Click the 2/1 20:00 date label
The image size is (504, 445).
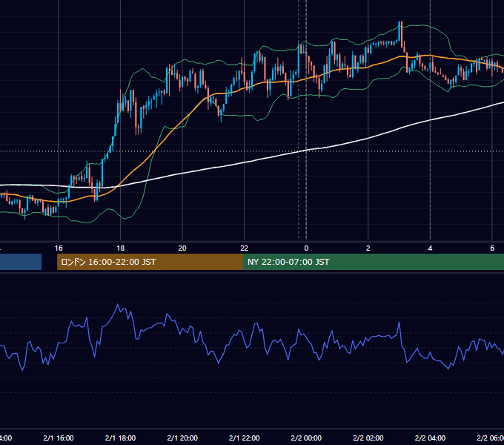click(182, 438)
